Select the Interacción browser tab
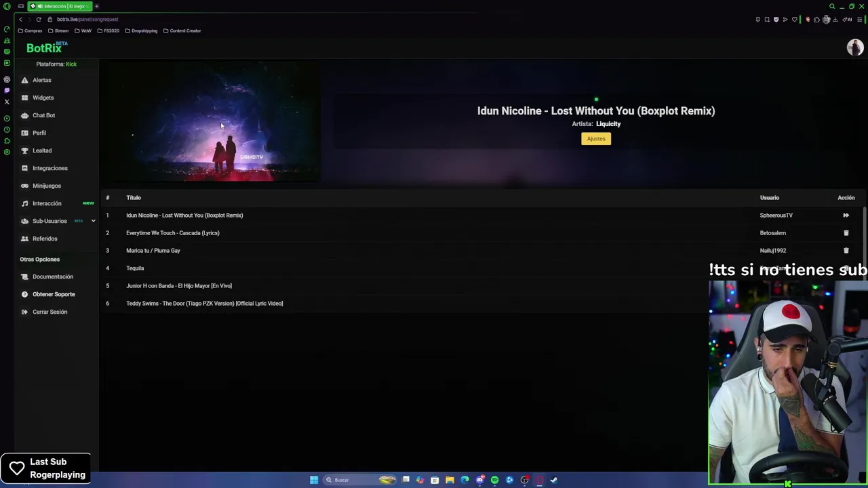 pyautogui.click(x=60, y=6)
